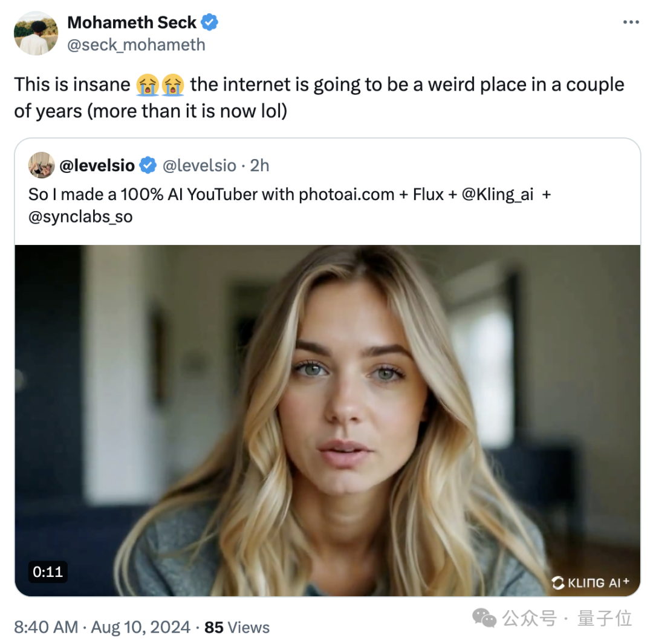Screen dimensions: 653x644
Task: Click the gray @levelsio handle in the quoted tweet
Action: pos(200,166)
